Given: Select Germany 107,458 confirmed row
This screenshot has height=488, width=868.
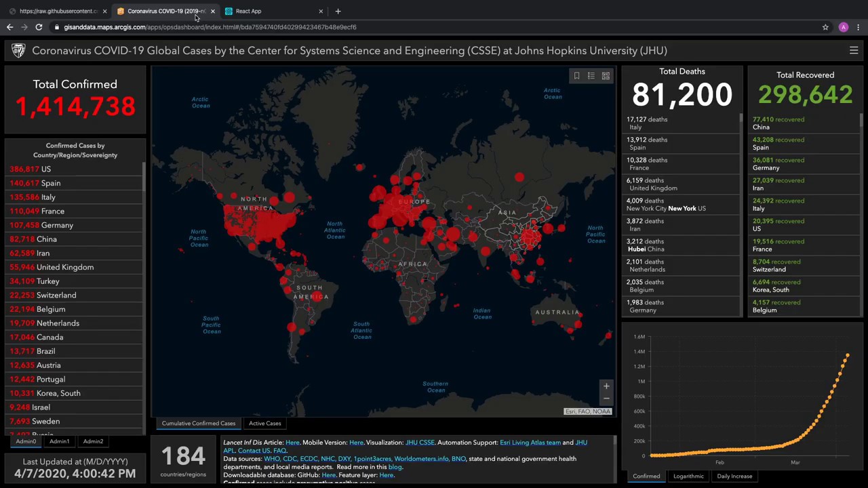Looking at the screenshot, I should (x=74, y=225).
